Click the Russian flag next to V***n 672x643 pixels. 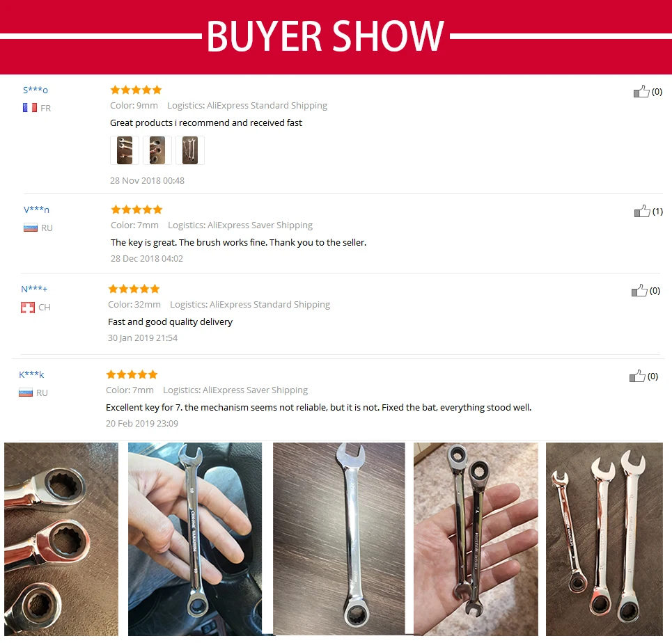[31, 228]
